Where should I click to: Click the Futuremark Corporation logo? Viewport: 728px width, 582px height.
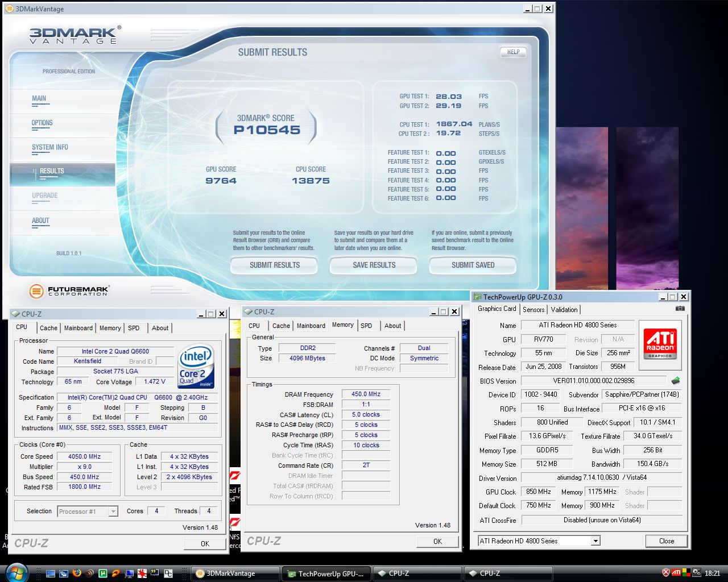[68, 292]
